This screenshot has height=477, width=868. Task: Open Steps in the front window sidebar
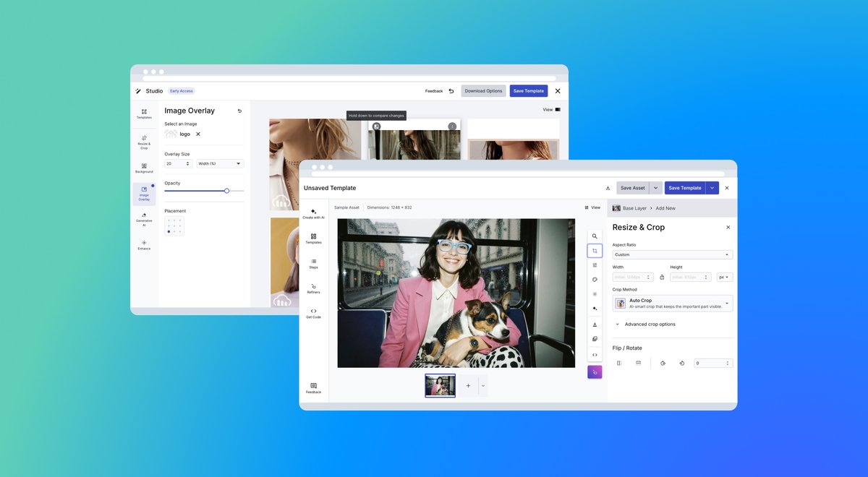pyautogui.click(x=313, y=264)
